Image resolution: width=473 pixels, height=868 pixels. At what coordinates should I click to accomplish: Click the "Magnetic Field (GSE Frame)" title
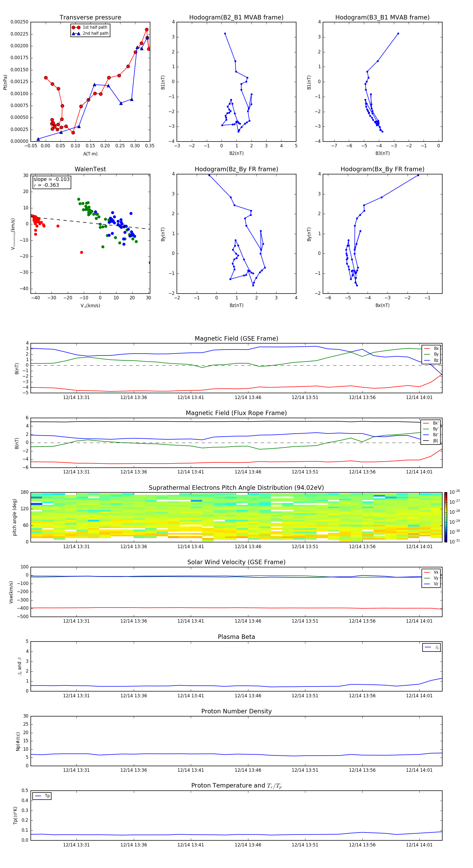pos(236,339)
